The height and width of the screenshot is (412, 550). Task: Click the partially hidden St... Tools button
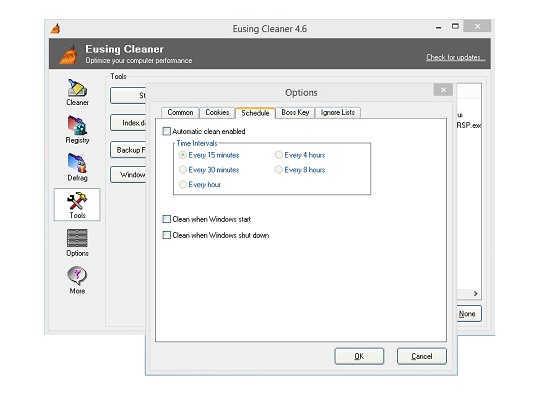pos(128,95)
